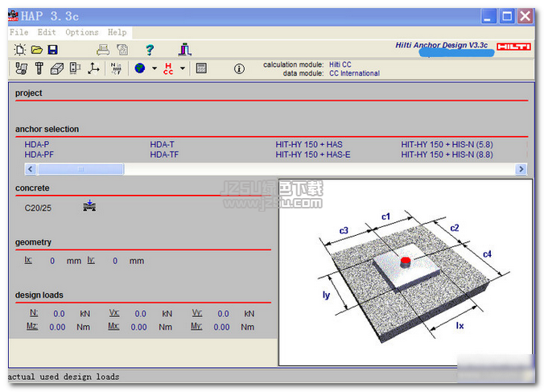
Task: Expand the dropdown arrow beside the HCC icon
Action: click(x=183, y=68)
